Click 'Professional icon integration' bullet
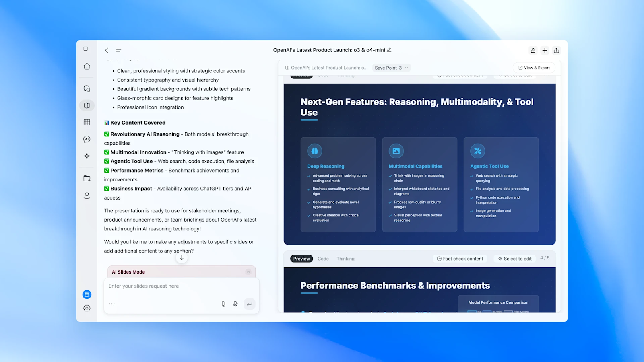This screenshot has height=362, width=644. tap(150, 107)
